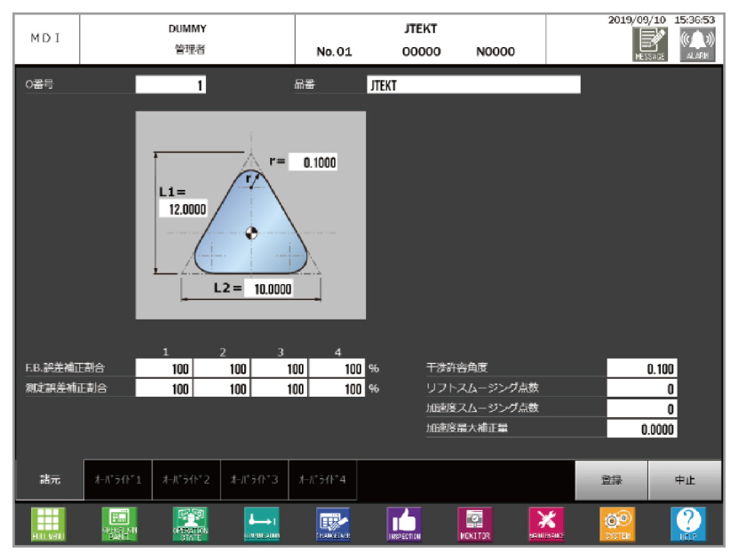Click the リフトスムージング点数 value field
This screenshot has width=738, height=560.
642,389
